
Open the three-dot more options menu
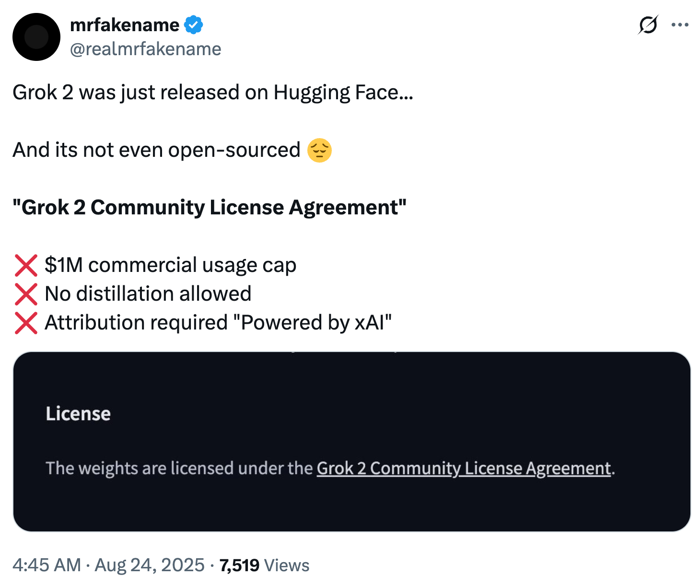(680, 25)
